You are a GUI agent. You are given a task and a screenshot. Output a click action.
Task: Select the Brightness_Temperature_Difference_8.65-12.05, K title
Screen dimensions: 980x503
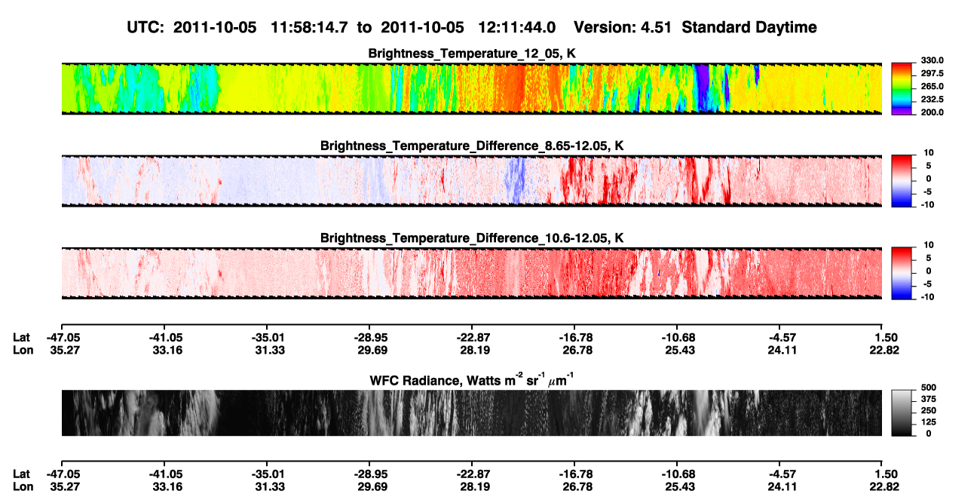(472, 146)
